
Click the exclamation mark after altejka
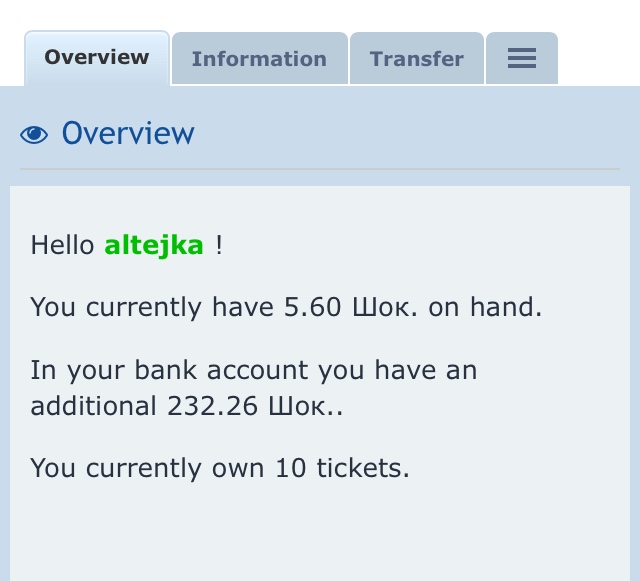[219, 245]
